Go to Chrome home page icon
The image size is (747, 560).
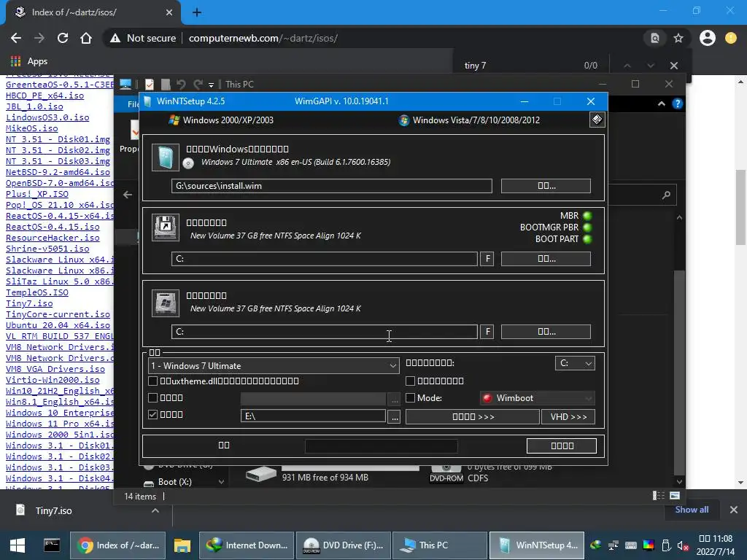86,38
